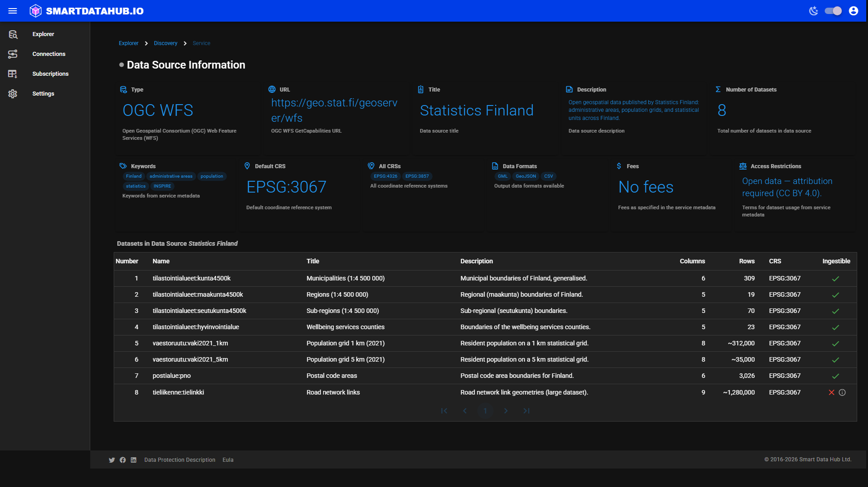Open the user account menu

pos(854,11)
